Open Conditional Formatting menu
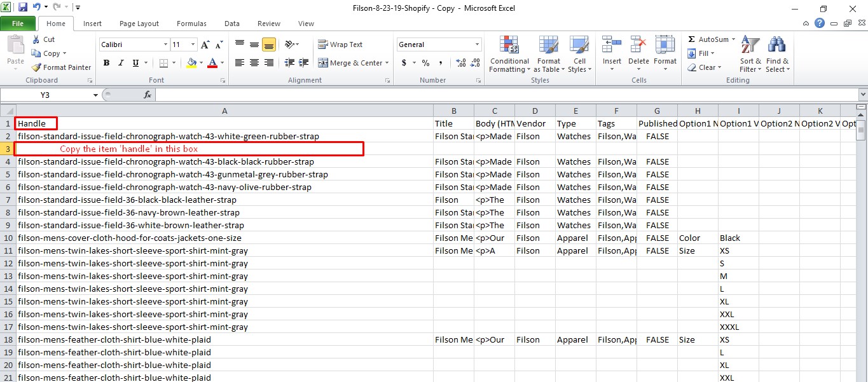 (509, 55)
